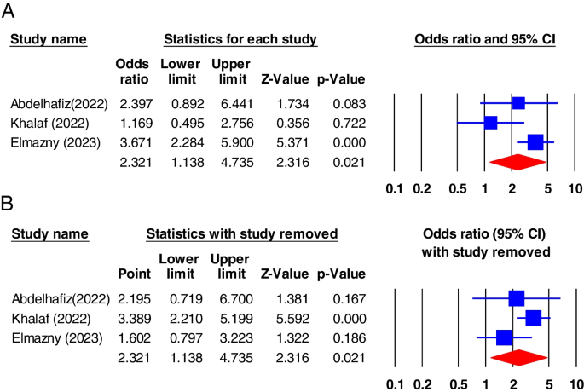
Task: Select the red pooled diamond in panel B
Action: coord(514,357)
